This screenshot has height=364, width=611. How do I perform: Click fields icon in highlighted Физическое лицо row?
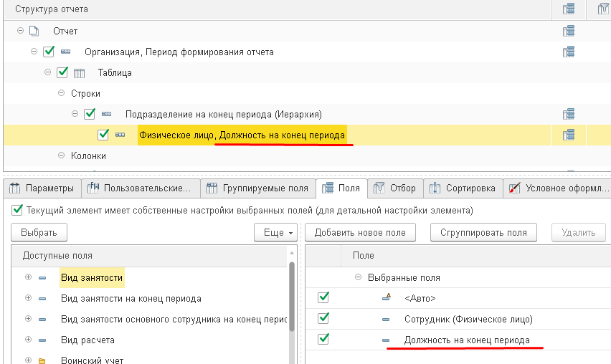tap(569, 135)
